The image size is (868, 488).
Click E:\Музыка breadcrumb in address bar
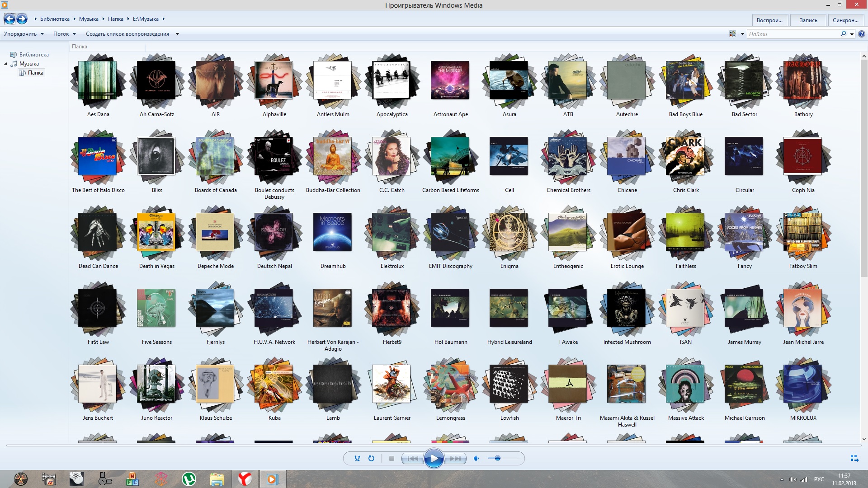click(146, 19)
